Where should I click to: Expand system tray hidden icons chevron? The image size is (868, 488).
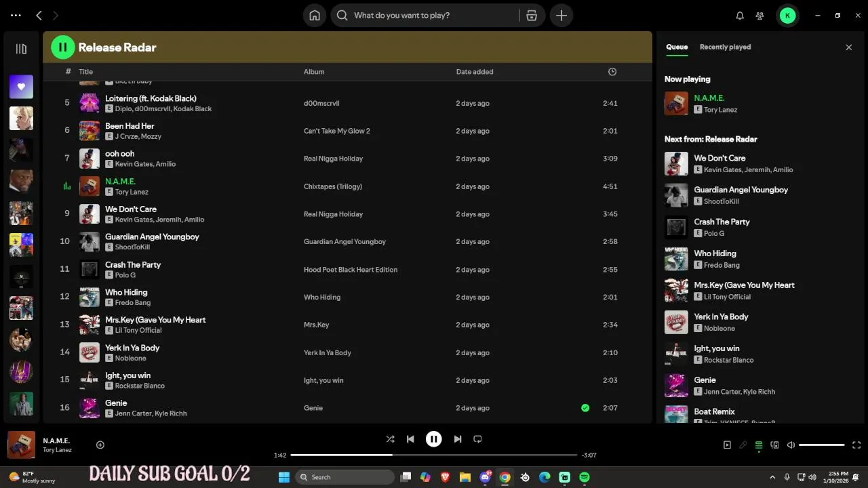pos(772,477)
